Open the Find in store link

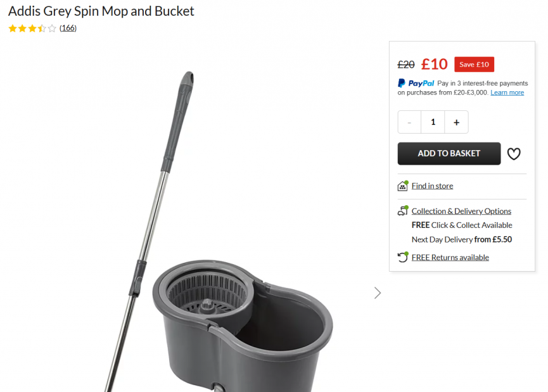pyautogui.click(x=432, y=186)
